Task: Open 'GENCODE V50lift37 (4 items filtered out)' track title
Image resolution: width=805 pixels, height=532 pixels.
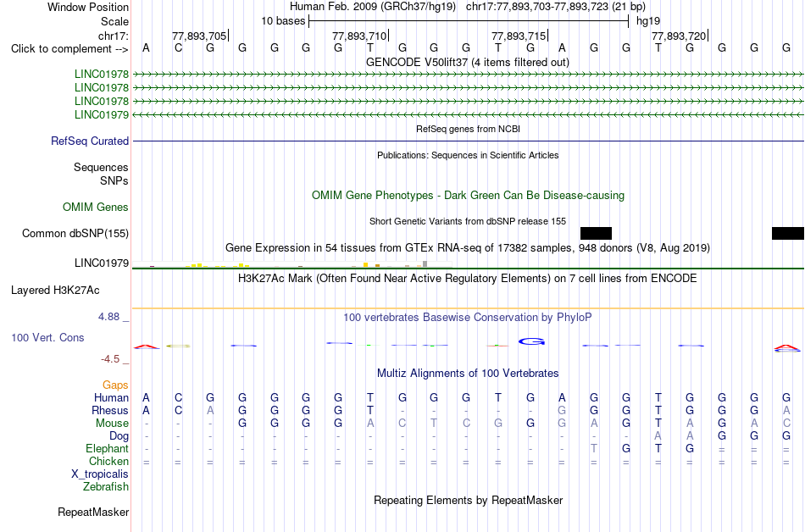Action: tap(467, 62)
